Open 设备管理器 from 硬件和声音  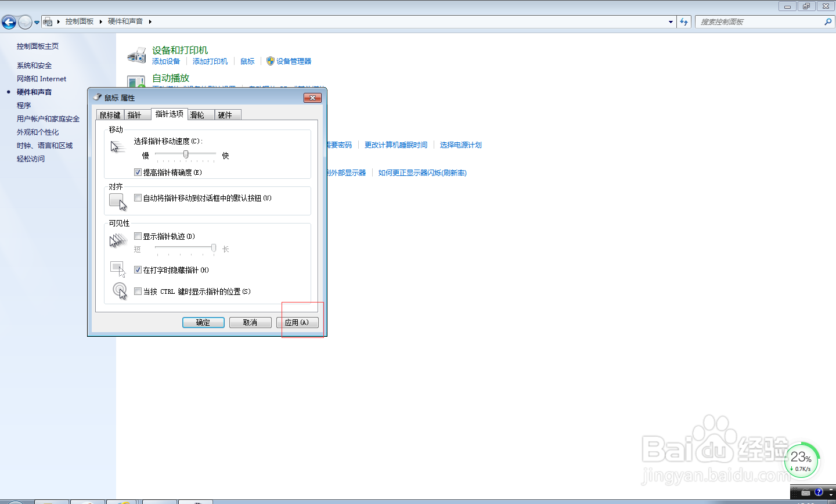coord(294,60)
